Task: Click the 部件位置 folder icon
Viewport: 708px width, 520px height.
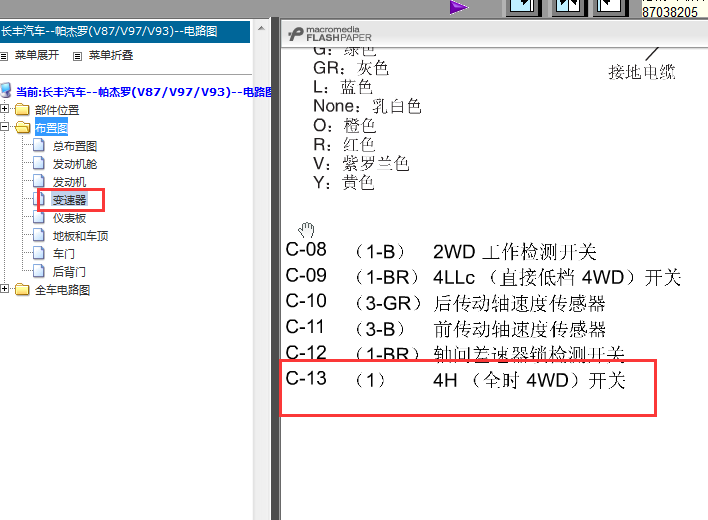Action: tap(22, 109)
